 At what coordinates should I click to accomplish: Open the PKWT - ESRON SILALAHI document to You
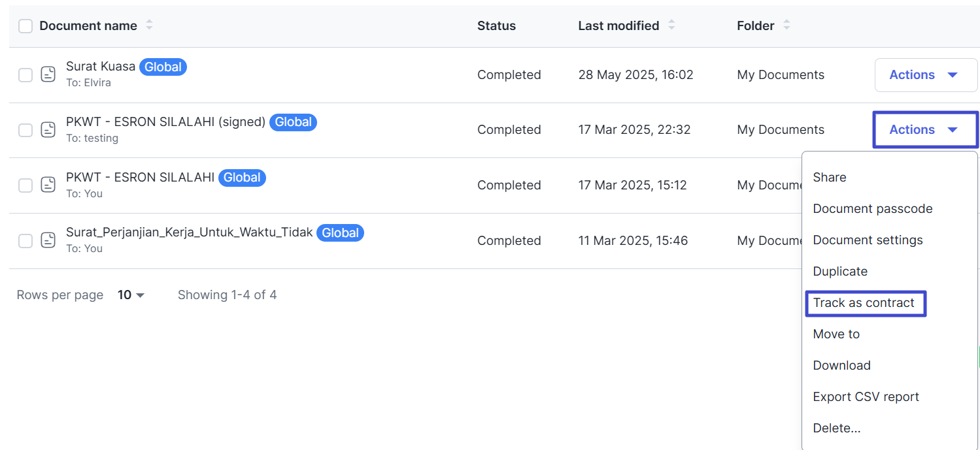pyautogui.click(x=140, y=177)
